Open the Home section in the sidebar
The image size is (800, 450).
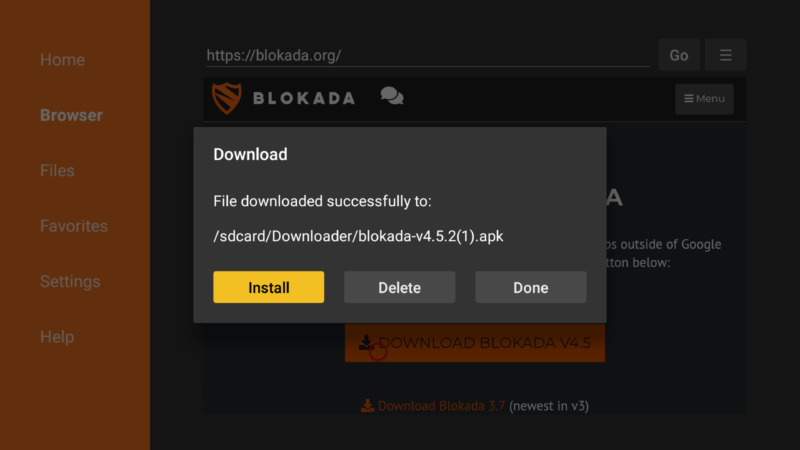click(x=62, y=60)
